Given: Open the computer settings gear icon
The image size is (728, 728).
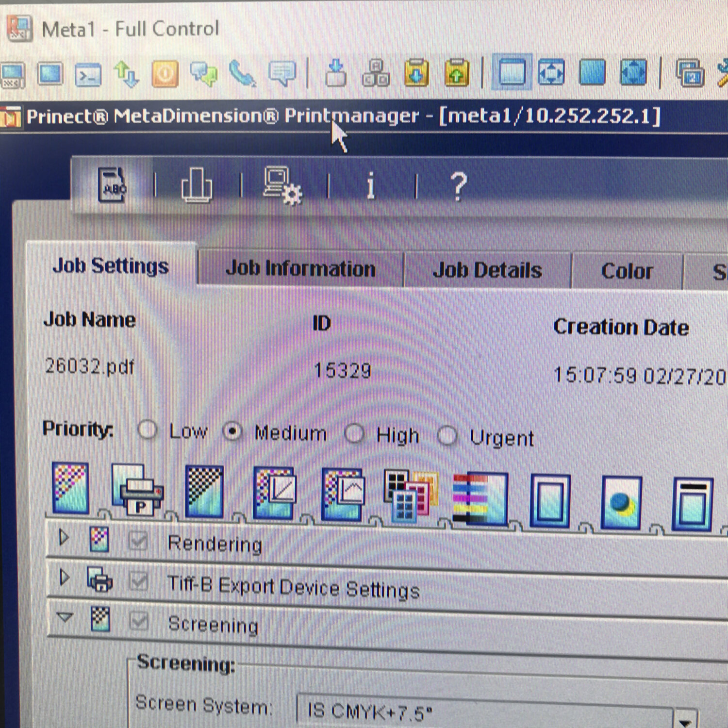Looking at the screenshot, I should 282,185.
